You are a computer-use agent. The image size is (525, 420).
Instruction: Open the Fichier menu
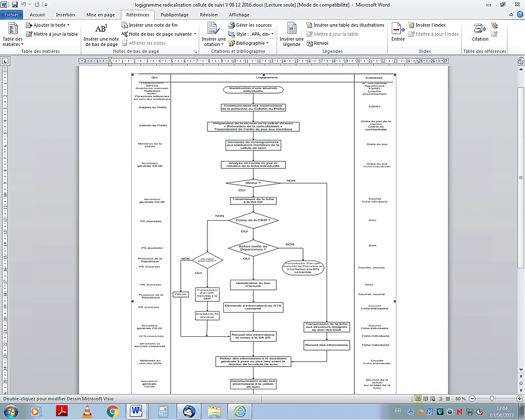coord(11,15)
